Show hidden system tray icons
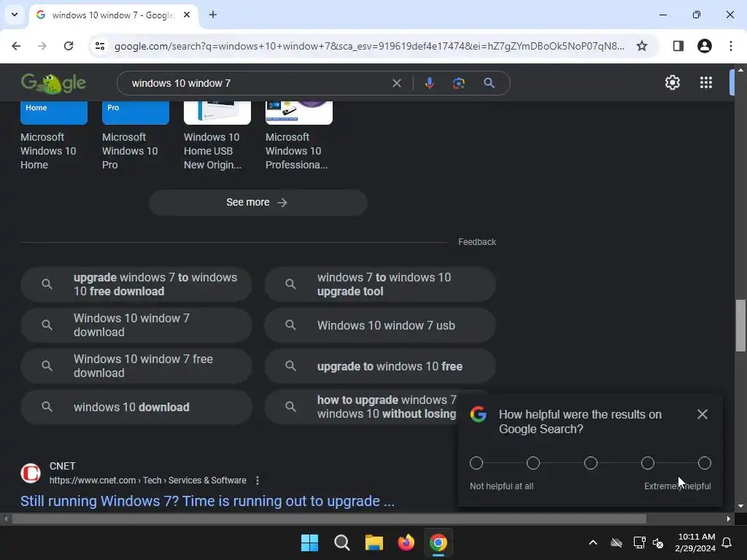 point(593,542)
